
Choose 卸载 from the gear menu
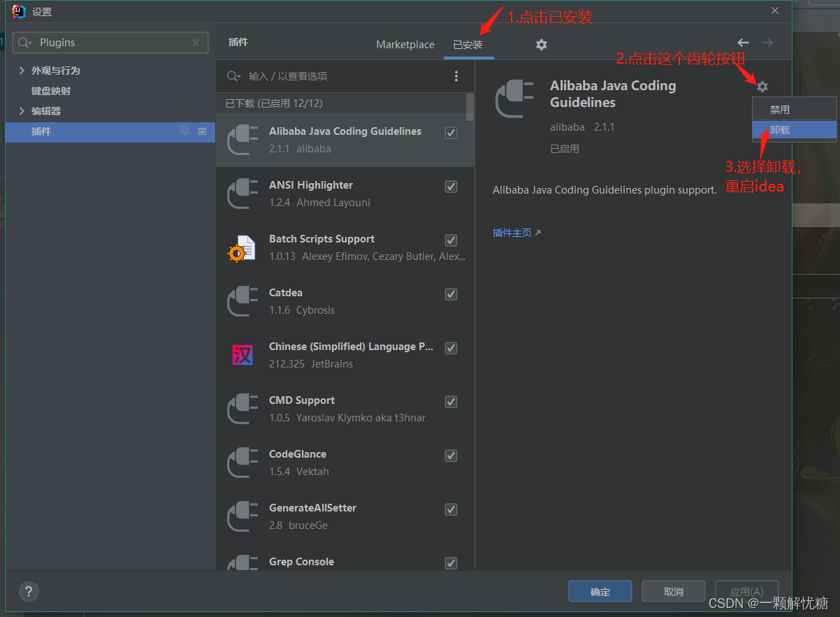795,130
